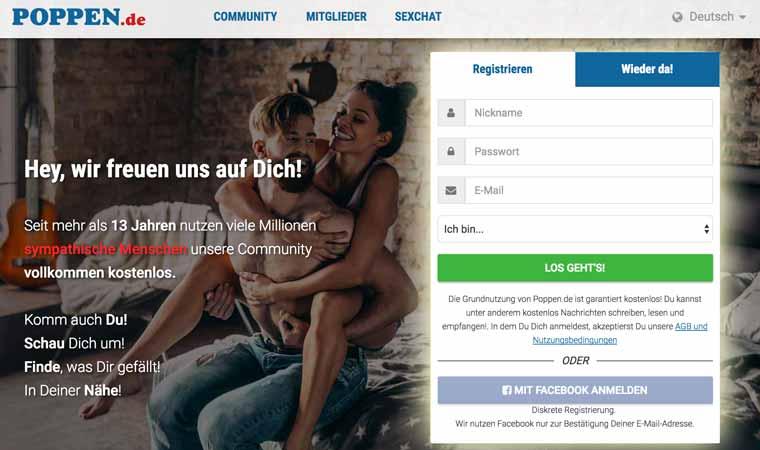Switch to the Registrieren tab

pyautogui.click(x=503, y=69)
